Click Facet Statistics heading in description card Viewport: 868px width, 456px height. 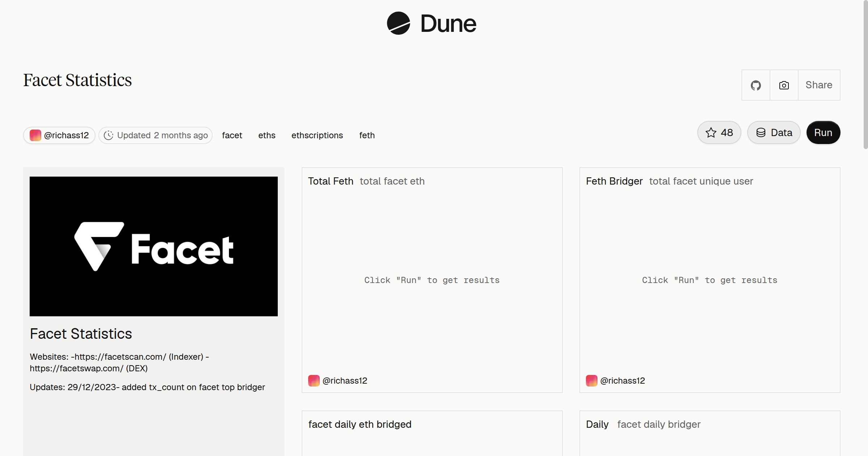81,334
